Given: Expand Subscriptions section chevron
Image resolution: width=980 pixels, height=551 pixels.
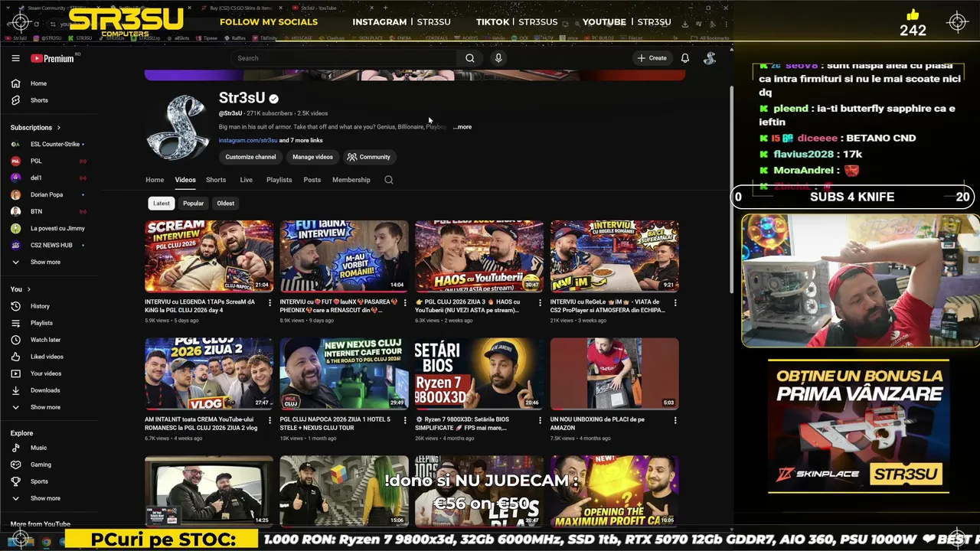Looking at the screenshot, I should coord(58,128).
